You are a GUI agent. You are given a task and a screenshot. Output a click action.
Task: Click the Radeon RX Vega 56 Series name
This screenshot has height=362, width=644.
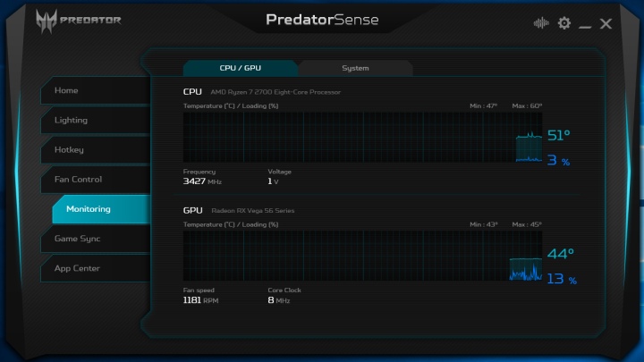point(253,211)
